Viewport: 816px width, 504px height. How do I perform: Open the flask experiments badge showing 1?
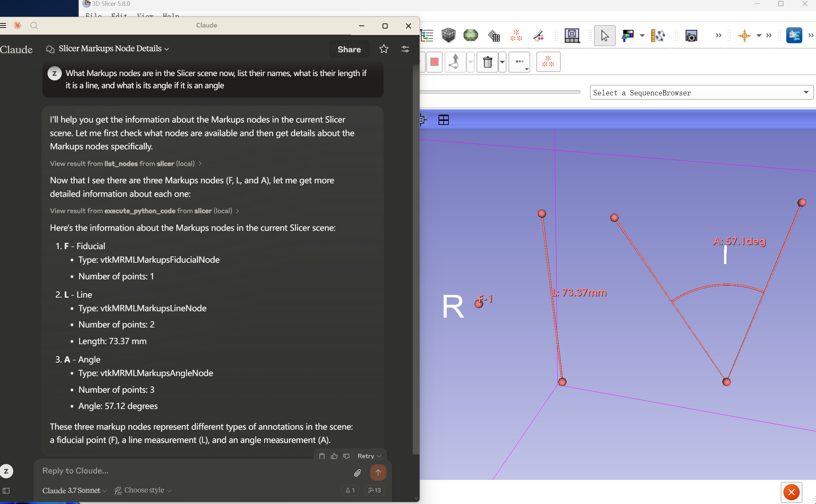pyautogui.click(x=350, y=490)
